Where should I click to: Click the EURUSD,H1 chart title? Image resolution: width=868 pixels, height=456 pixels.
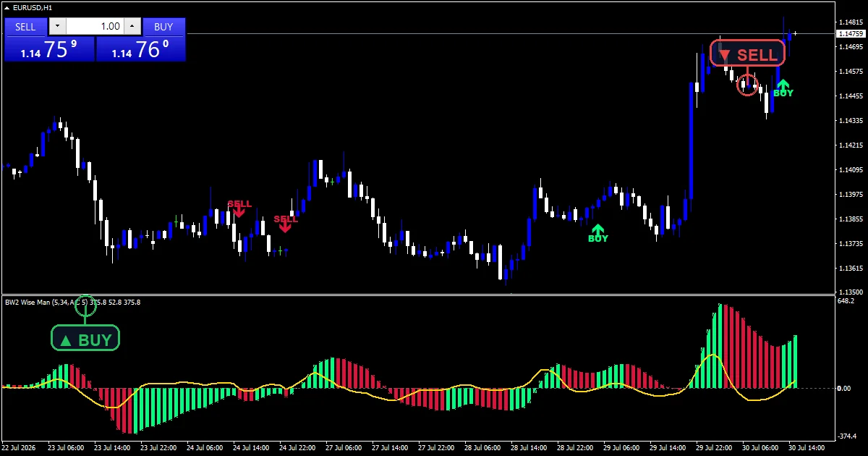(x=32, y=7)
